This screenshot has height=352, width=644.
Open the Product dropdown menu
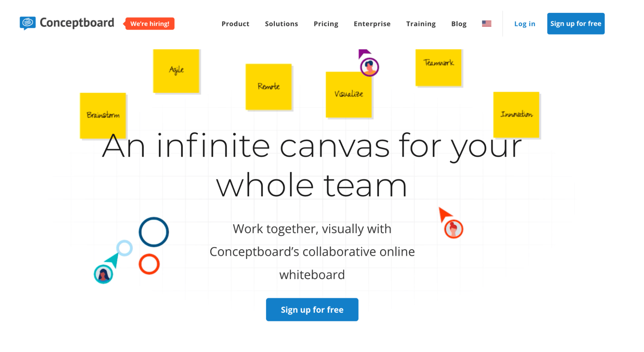click(x=234, y=24)
